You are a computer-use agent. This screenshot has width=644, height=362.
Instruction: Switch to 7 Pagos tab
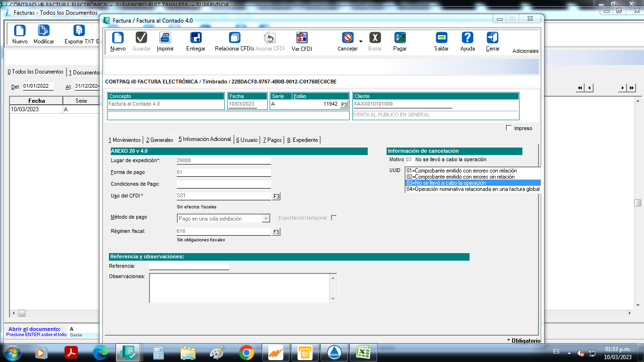[x=272, y=140]
